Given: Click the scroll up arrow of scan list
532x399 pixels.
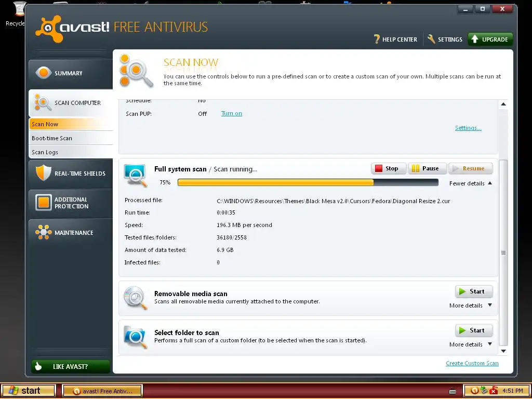Looking at the screenshot, I should [503, 104].
